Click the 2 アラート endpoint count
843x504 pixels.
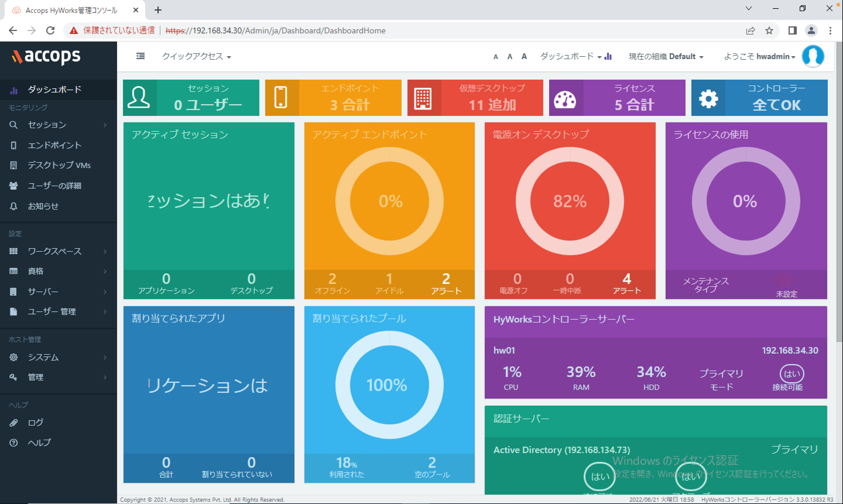[x=446, y=284]
